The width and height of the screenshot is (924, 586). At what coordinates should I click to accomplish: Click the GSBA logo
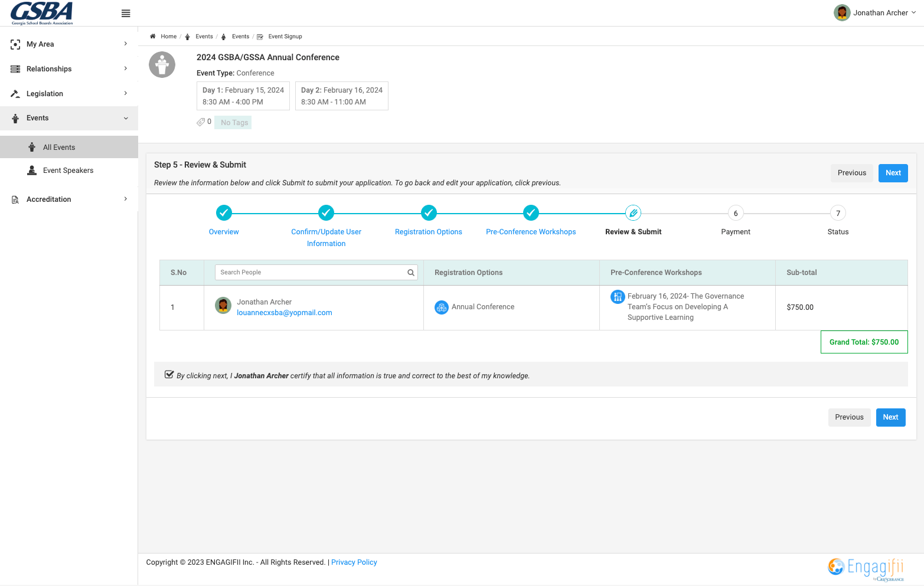tap(42, 13)
